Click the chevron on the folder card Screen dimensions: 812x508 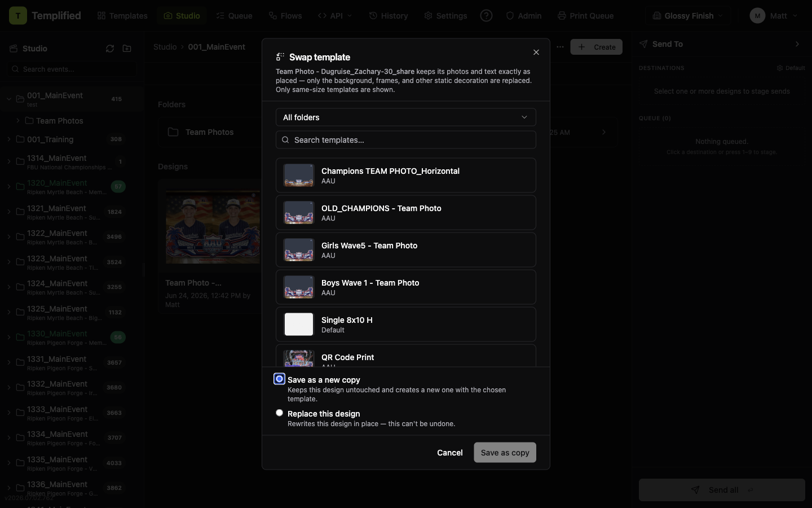pyautogui.click(x=603, y=132)
